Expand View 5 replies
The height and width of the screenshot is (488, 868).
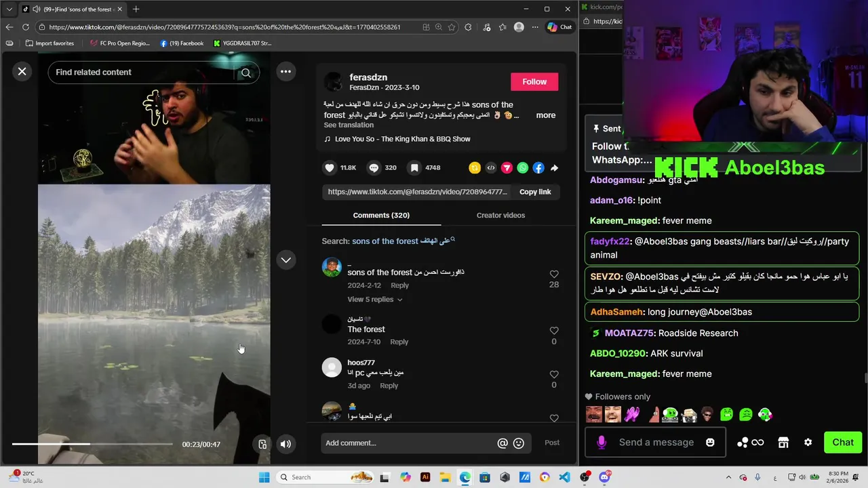pos(375,299)
